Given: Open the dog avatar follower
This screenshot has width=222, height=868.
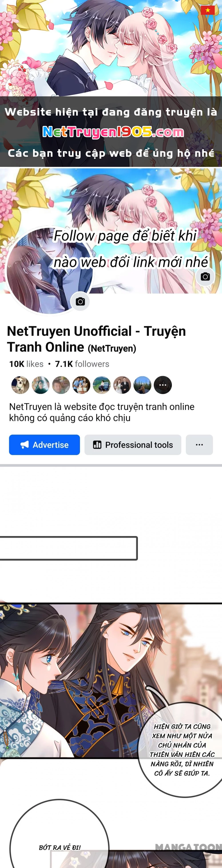Looking at the screenshot, I should pos(20,385).
